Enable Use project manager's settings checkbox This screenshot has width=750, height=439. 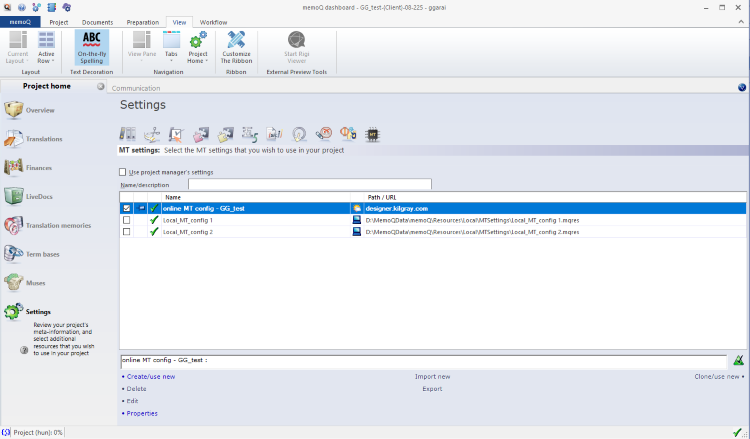pos(123,172)
